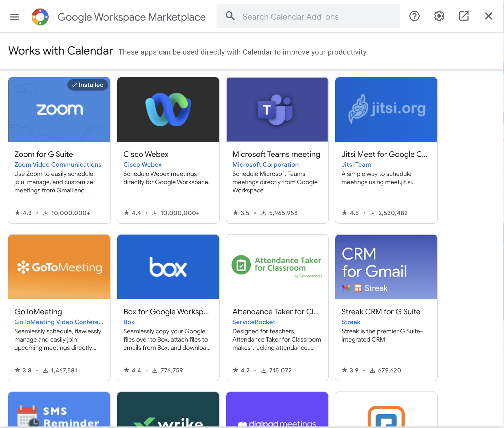The image size is (504, 428).
Task: Open the hamburger main menu
Action: tap(14, 17)
